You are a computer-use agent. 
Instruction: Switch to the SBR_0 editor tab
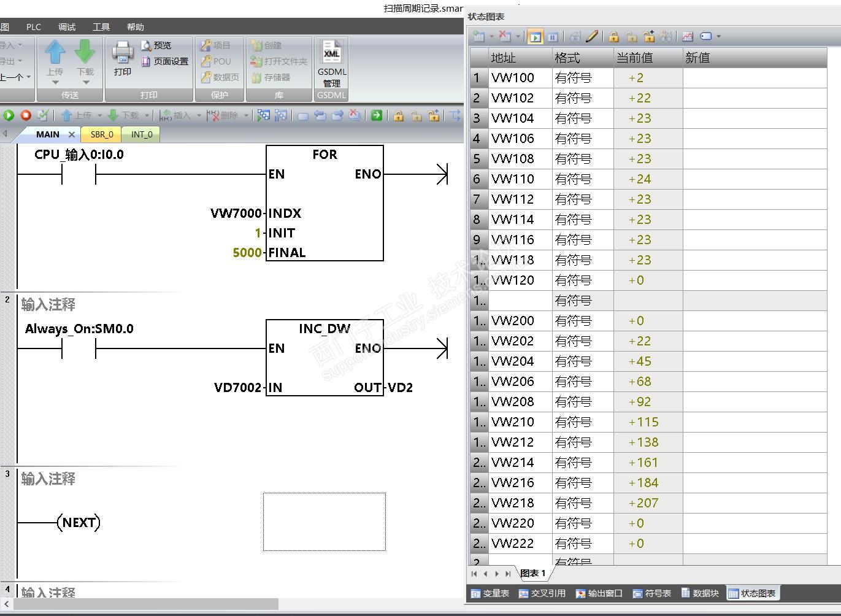[x=102, y=134]
